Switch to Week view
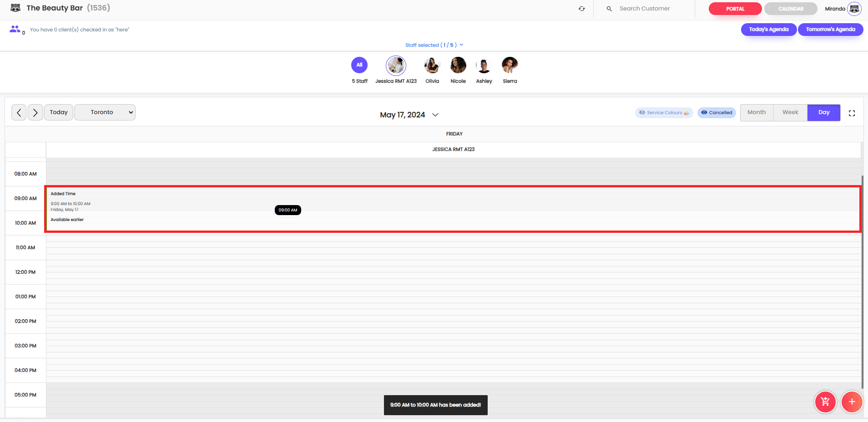The image size is (868, 422). pyautogui.click(x=790, y=112)
